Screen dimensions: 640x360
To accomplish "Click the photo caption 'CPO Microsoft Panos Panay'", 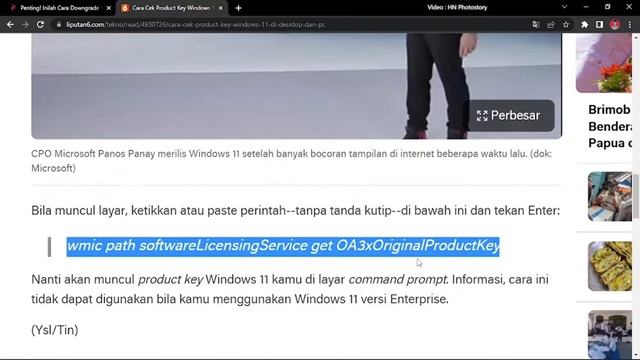I will [291, 161].
